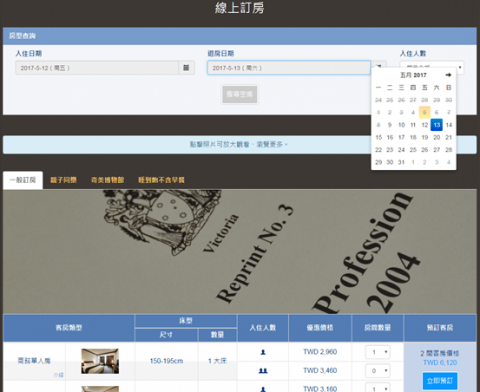
Task: Click the 點擊照片可放大觀看 info notice
Action: click(240, 144)
